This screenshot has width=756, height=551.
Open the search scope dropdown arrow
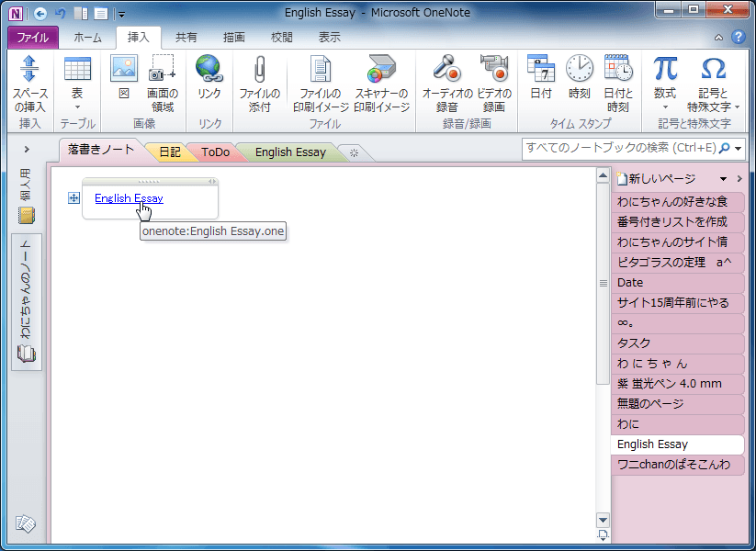click(x=739, y=149)
